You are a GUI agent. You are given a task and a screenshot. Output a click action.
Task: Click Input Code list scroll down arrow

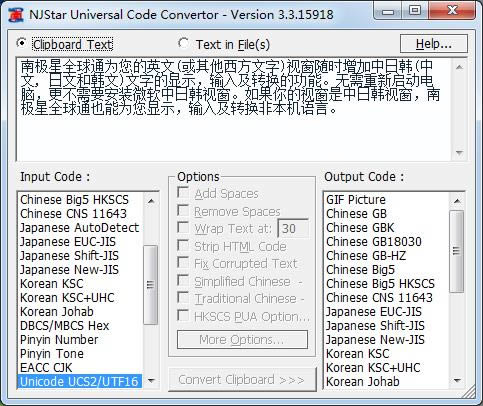151,380
